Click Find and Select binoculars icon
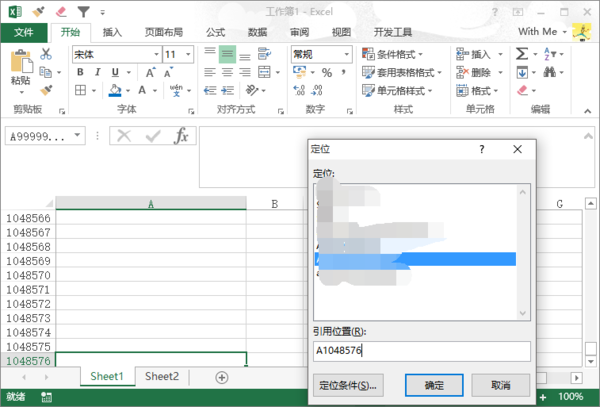Screen dimensions: 600x407 549,72
